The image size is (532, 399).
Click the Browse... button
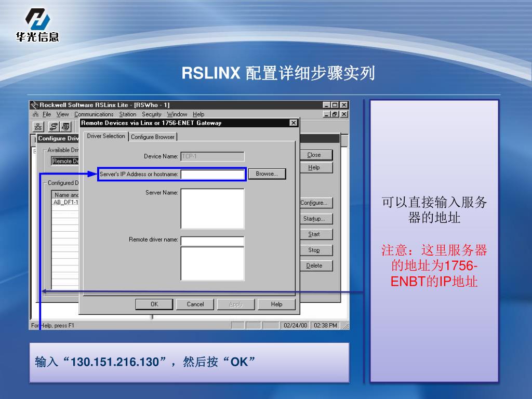click(x=267, y=174)
